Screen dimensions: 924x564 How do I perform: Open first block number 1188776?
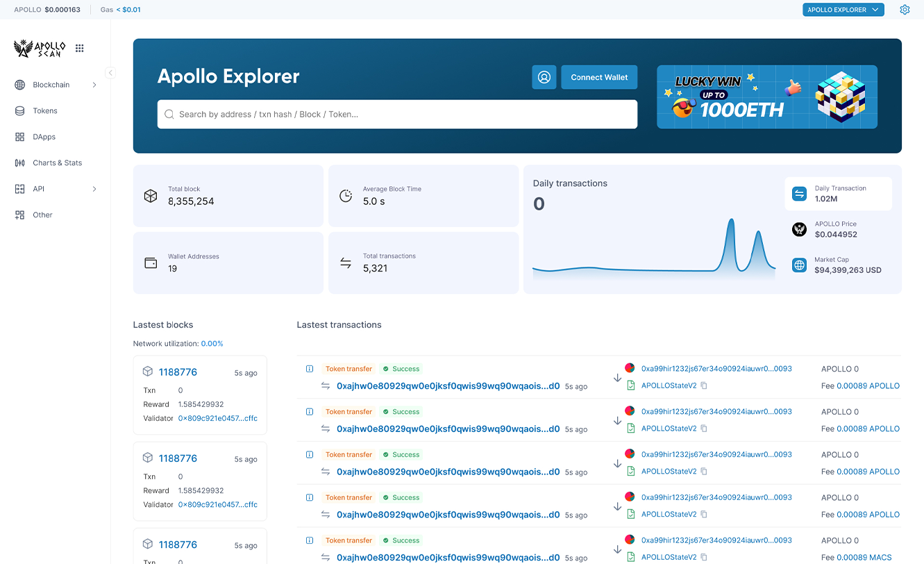(x=178, y=372)
